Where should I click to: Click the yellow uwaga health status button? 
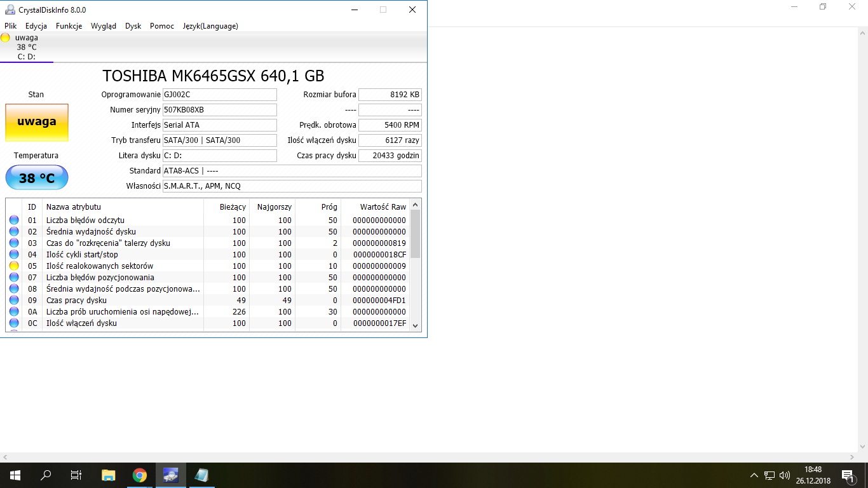click(37, 123)
